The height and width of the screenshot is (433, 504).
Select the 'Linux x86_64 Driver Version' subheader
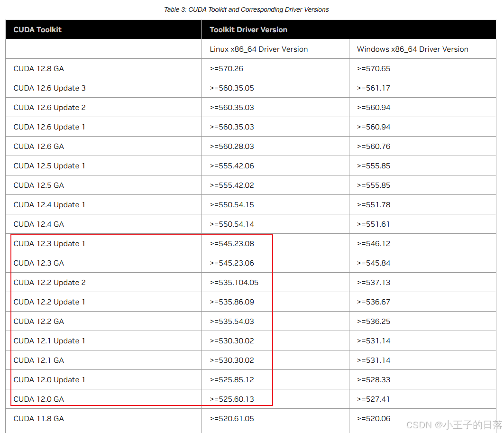click(x=259, y=49)
